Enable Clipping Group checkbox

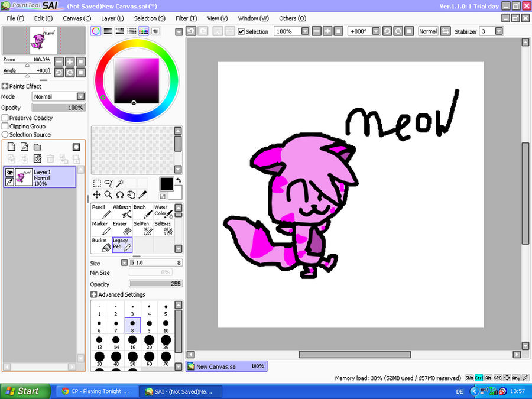click(x=5, y=126)
